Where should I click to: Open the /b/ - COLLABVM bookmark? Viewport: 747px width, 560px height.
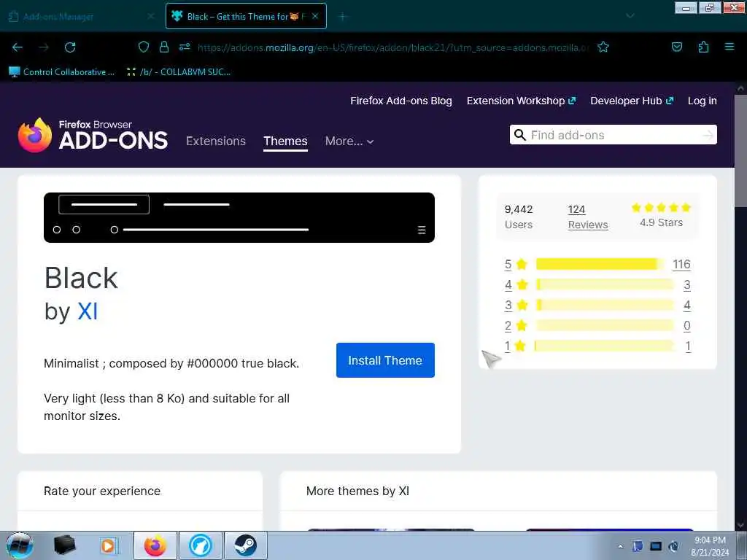click(179, 72)
